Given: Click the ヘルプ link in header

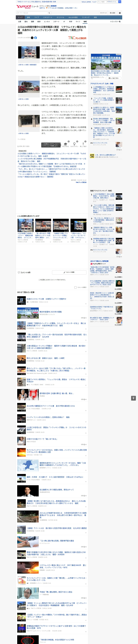Looking at the screenshot, I should click(94, 2).
